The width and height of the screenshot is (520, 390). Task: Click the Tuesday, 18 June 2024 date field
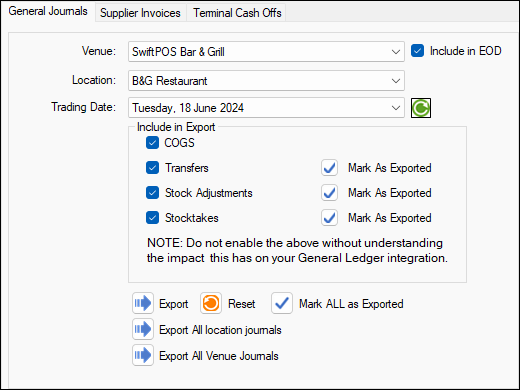click(x=266, y=108)
